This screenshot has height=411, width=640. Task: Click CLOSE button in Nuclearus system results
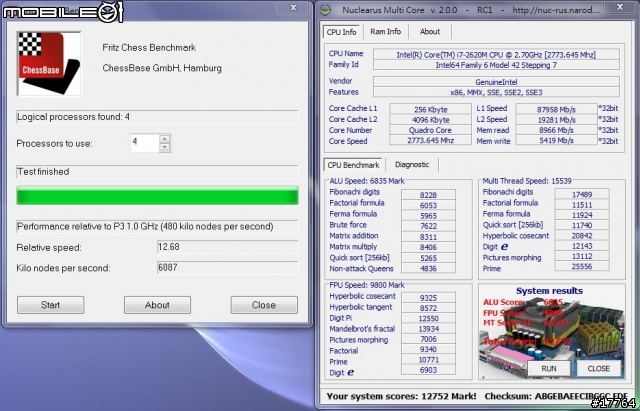tap(598, 369)
